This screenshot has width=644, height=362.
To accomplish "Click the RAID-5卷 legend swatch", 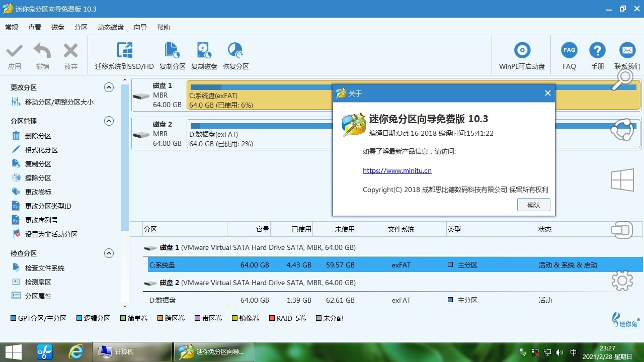I will (272, 318).
